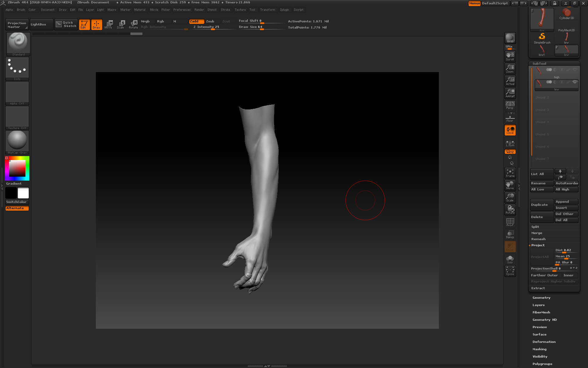Toggle visibility eye of high subtool
The height and width of the screenshot is (368, 588).
[x=575, y=70]
